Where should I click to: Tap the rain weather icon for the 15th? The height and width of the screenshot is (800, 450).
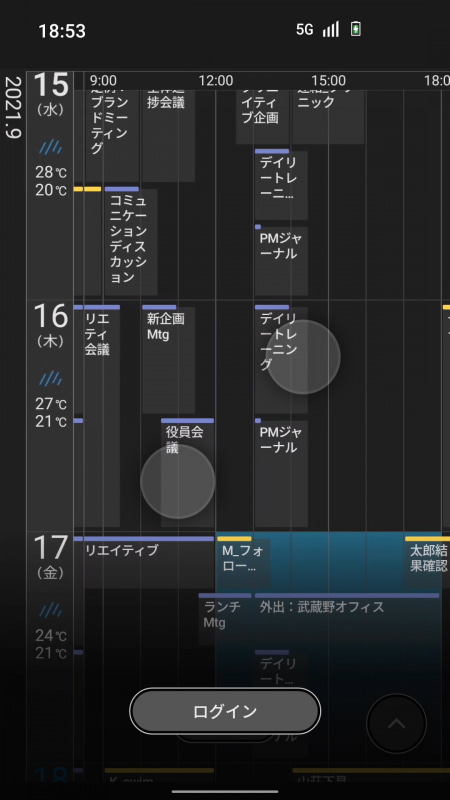51,148
